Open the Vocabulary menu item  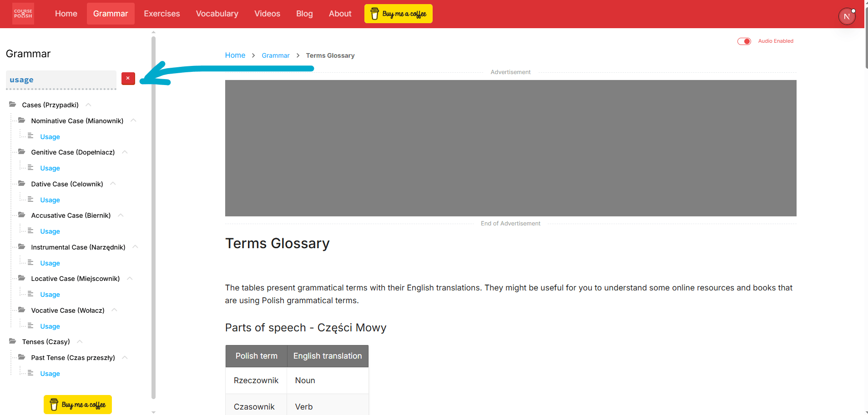(x=217, y=14)
